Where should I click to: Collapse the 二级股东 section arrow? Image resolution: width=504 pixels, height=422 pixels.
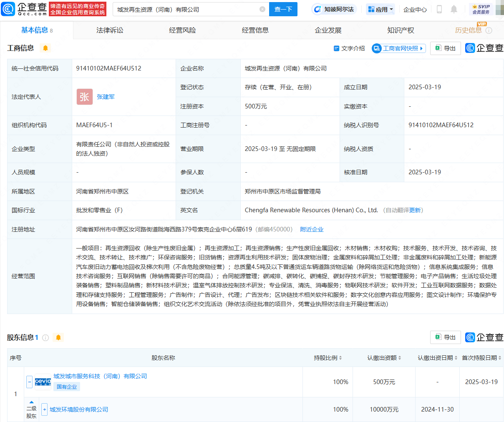pyautogui.click(x=31, y=402)
